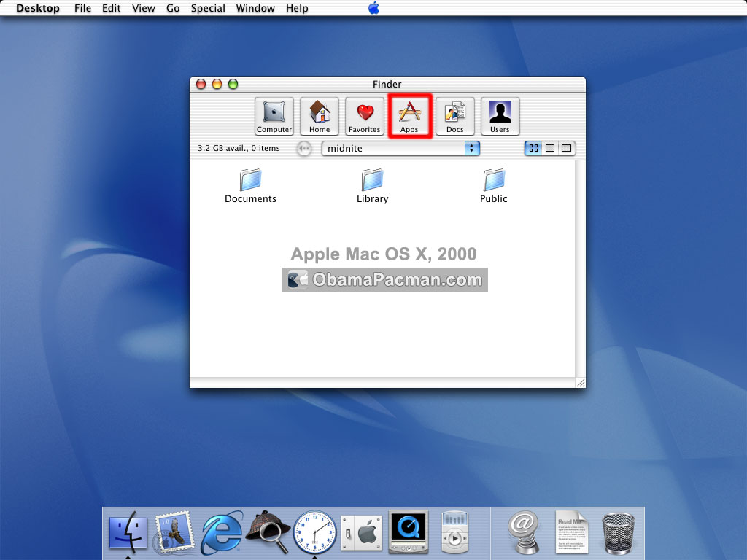Open the Go menu
Viewport: 747px width, 560px height.
click(x=173, y=8)
